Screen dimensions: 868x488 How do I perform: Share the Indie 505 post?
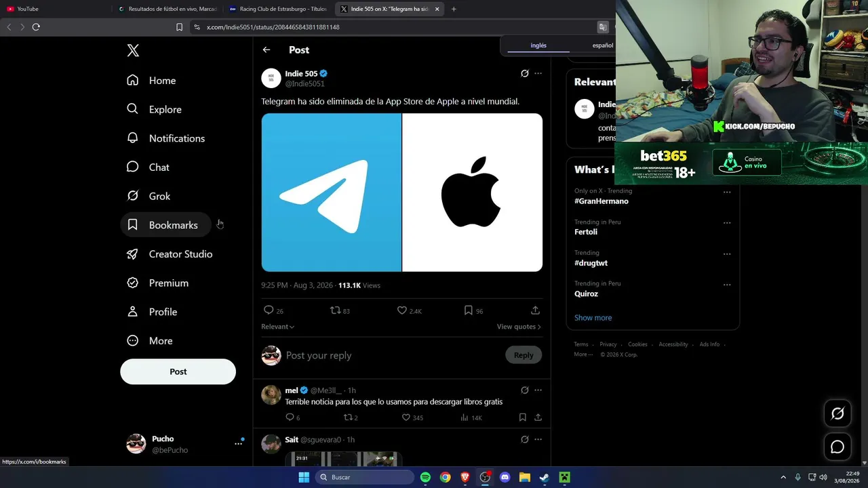click(535, 310)
